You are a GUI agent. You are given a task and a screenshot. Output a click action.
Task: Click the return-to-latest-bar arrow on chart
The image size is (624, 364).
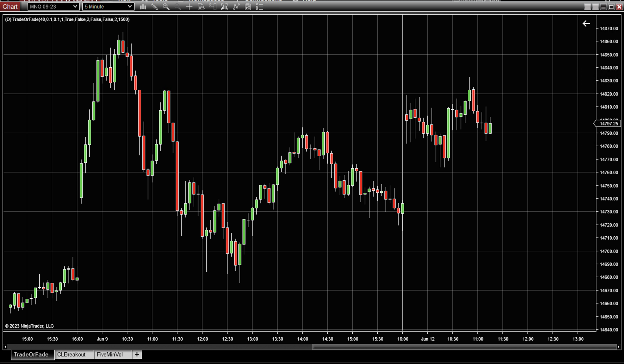(x=586, y=23)
